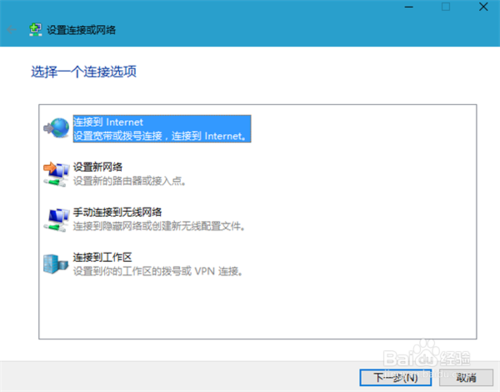
Task: Click the 设置新网络 network setup icon
Action: [x=56, y=174]
